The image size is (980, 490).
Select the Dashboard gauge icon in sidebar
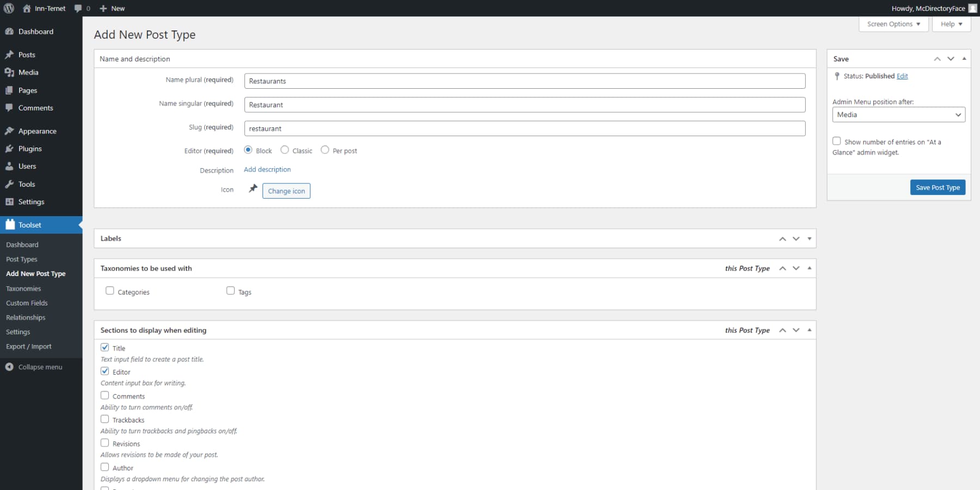pos(9,31)
